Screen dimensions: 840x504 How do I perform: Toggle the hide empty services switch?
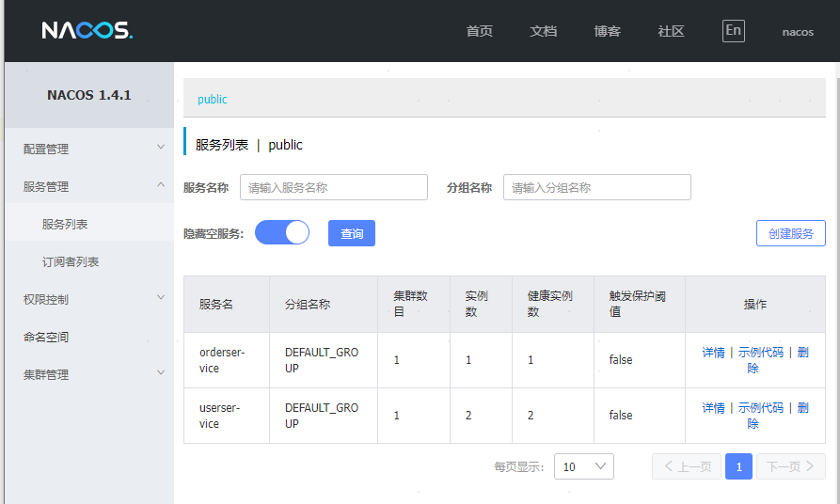pos(282,233)
